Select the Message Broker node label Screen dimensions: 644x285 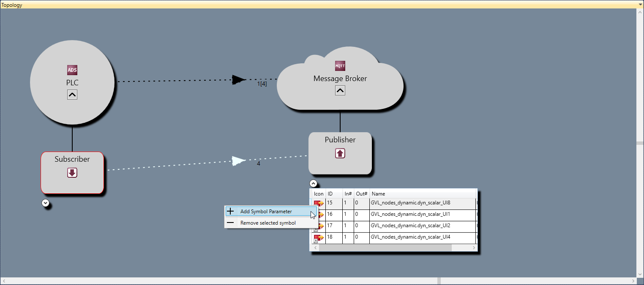click(x=340, y=79)
